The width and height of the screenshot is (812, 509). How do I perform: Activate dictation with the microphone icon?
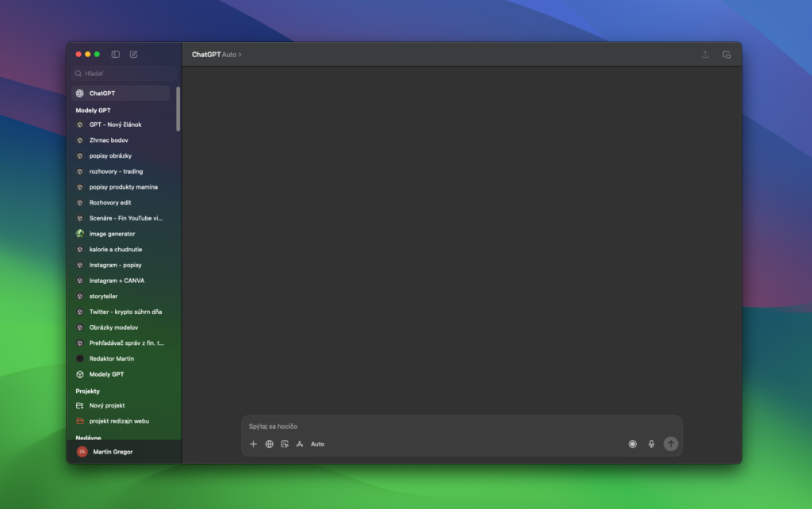(x=651, y=444)
